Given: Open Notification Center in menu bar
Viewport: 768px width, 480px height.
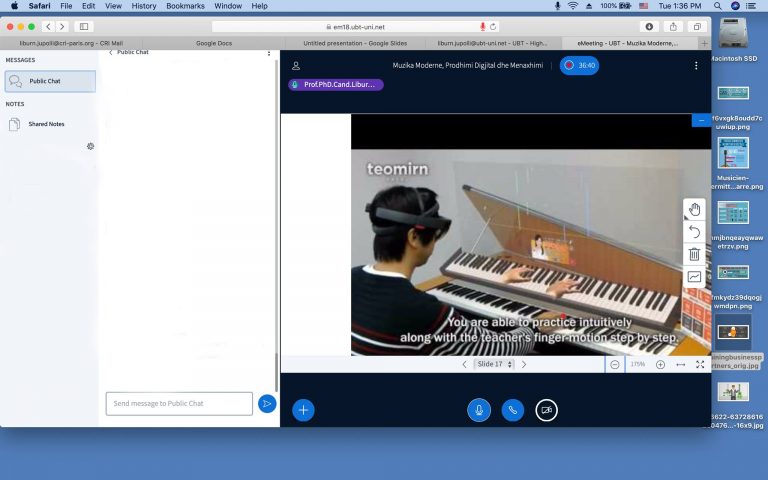Looking at the screenshot, I should pyautogui.click(x=750, y=6).
